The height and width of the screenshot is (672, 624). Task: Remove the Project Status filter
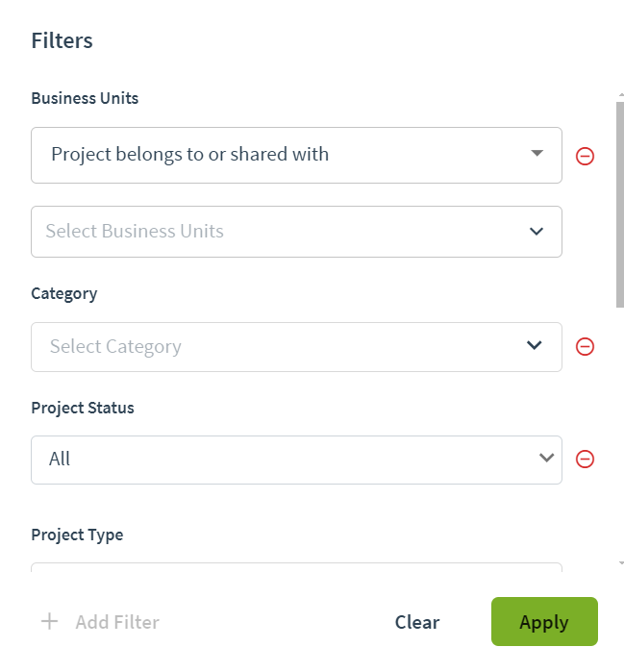(x=585, y=459)
